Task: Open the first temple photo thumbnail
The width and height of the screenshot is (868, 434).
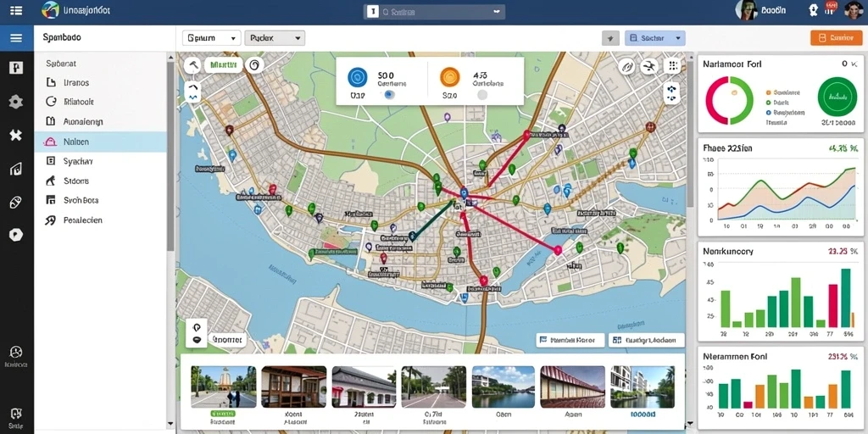Action: (x=224, y=387)
